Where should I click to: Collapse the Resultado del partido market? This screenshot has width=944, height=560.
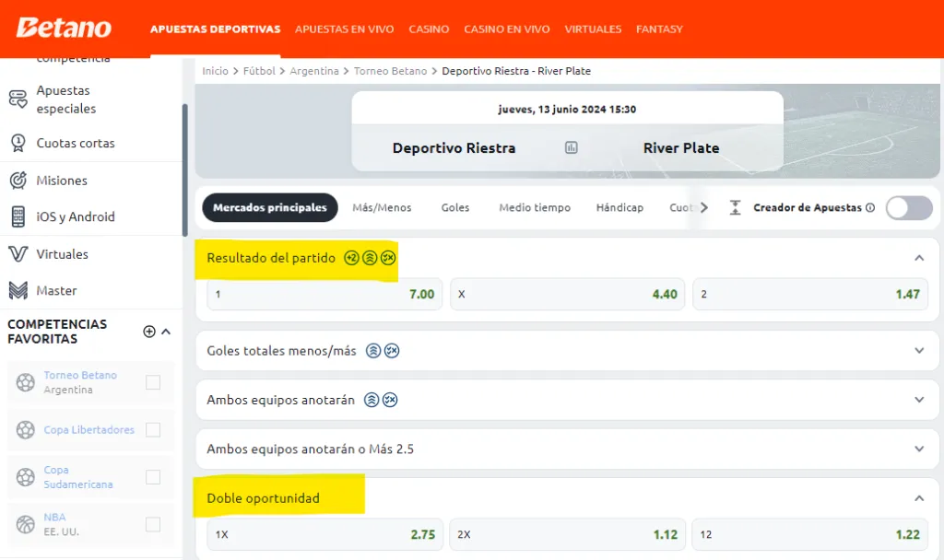click(919, 258)
